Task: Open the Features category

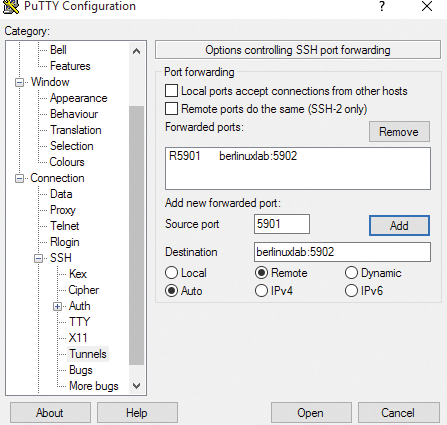Action: [70, 66]
